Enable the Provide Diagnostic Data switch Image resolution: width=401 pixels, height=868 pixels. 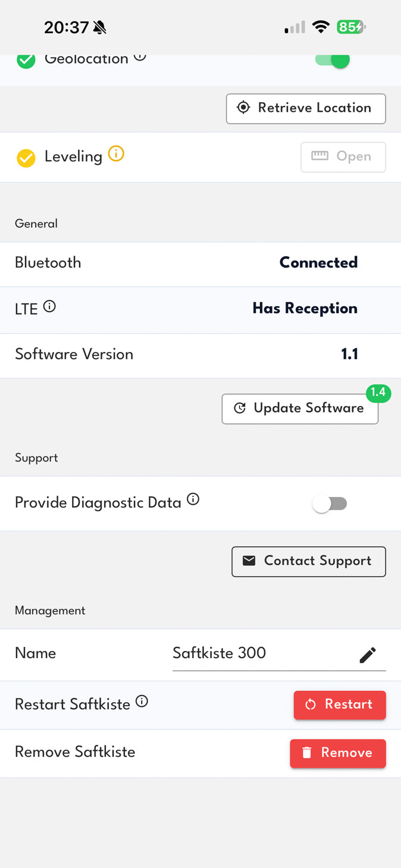pos(330,504)
